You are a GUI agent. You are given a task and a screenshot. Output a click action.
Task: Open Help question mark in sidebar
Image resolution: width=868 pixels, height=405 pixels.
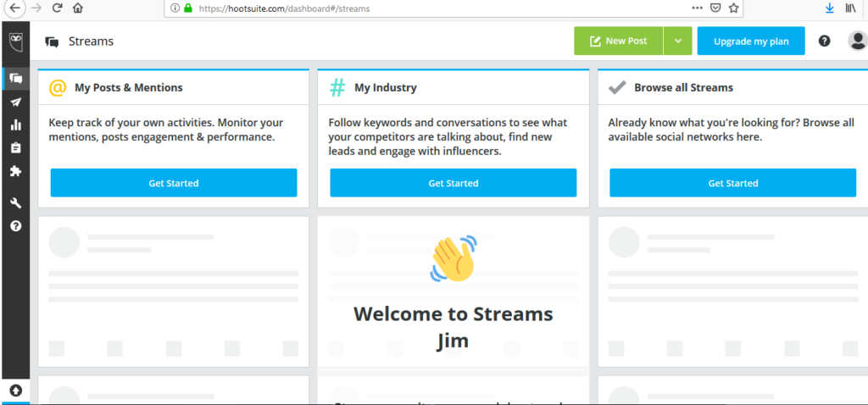16,225
